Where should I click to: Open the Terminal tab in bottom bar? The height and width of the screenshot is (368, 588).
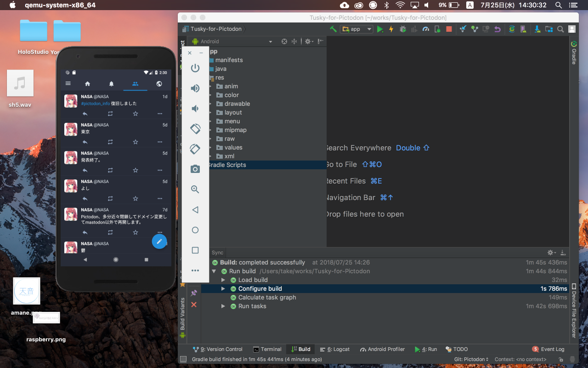[267, 349]
